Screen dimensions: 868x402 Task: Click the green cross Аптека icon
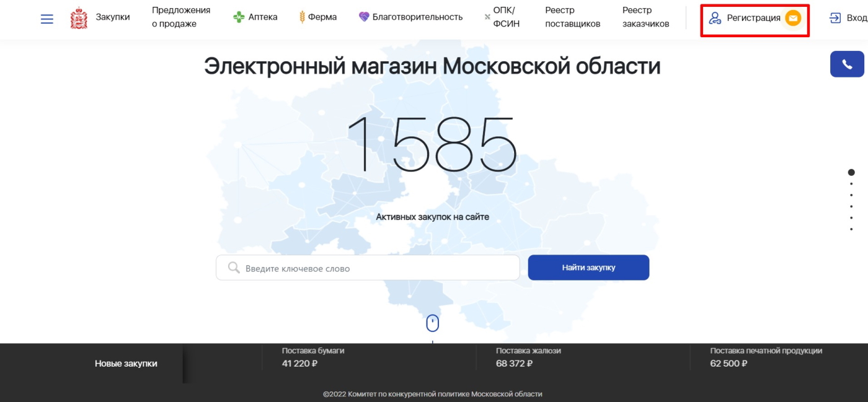[x=239, y=17]
